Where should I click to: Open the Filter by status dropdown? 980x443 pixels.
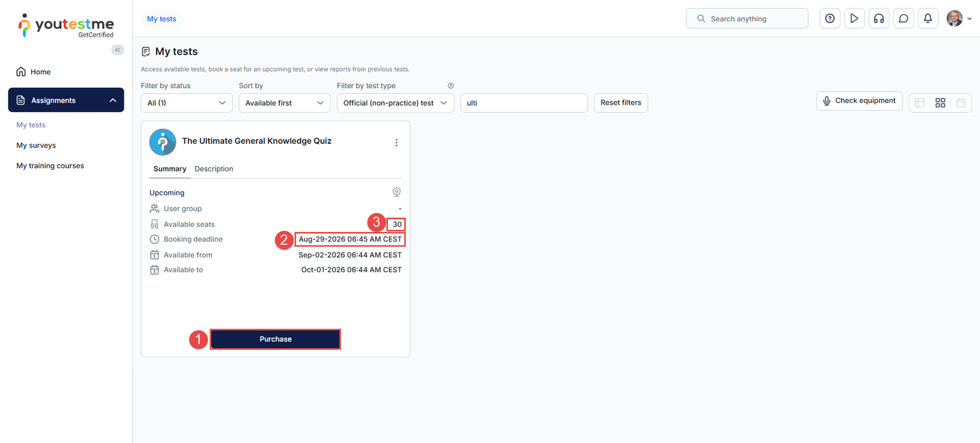click(x=186, y=103)
